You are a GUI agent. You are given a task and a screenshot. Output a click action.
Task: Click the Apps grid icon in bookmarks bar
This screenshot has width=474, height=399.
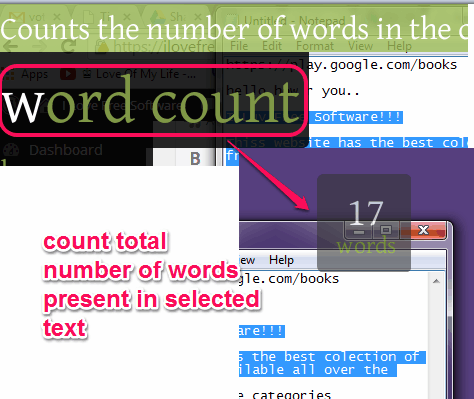[x=8, y=74]
